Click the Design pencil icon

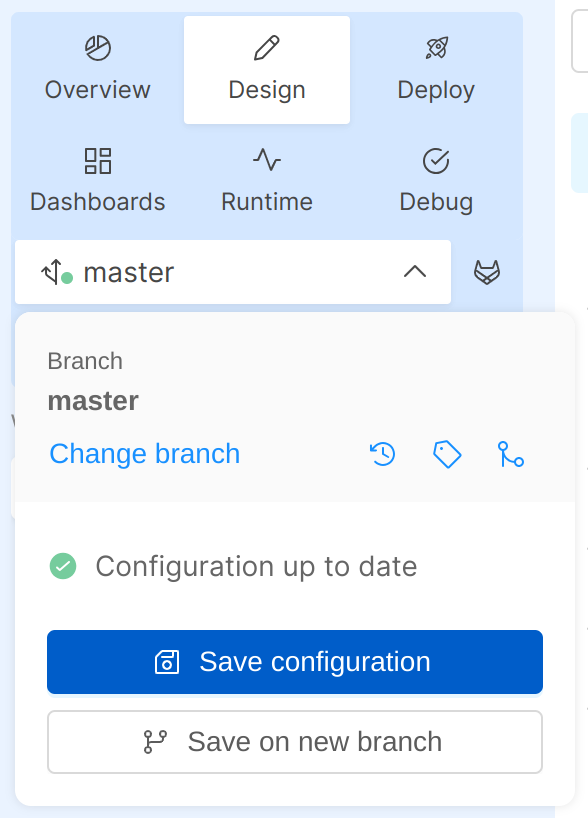[x=266, y=48]
